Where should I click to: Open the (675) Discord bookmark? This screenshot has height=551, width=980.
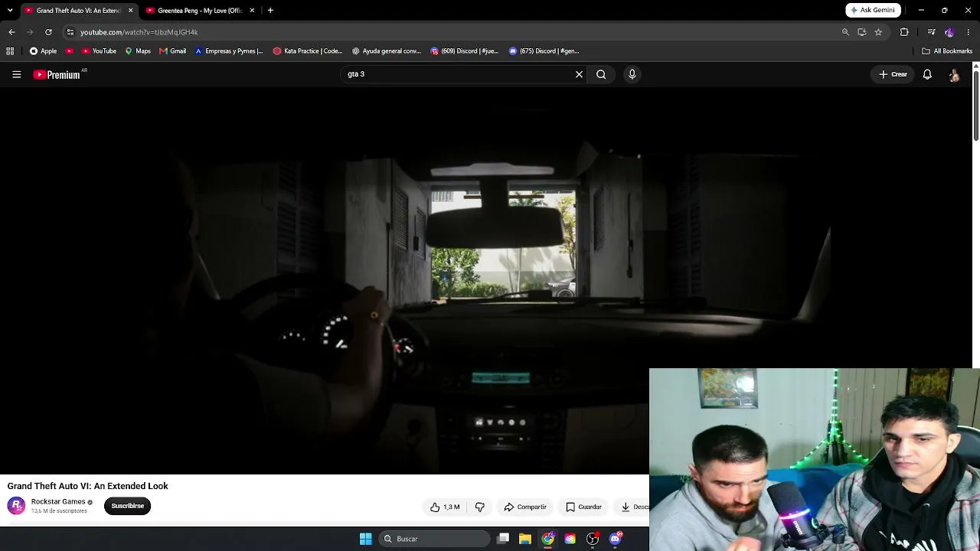pos(544,51)
